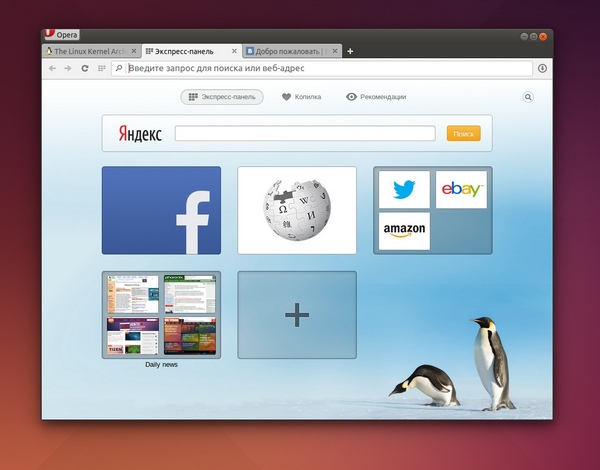This screenshot has height=470, width=600.
Task: Reload the current page
Action: 85,68
